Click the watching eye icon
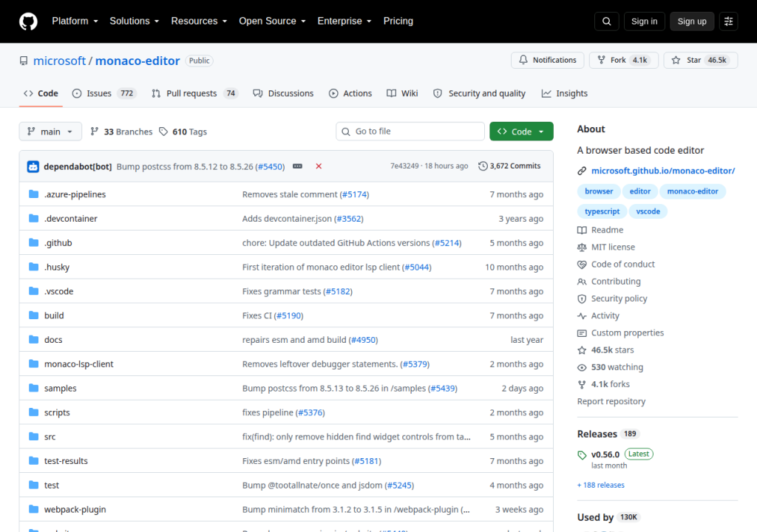757x532 pixels. [x=582, y=367]
